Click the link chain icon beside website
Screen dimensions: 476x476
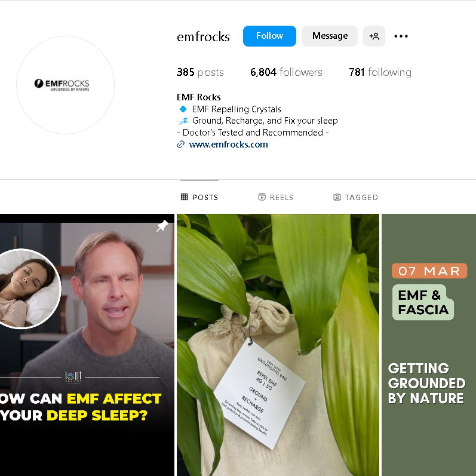(180, 145)
